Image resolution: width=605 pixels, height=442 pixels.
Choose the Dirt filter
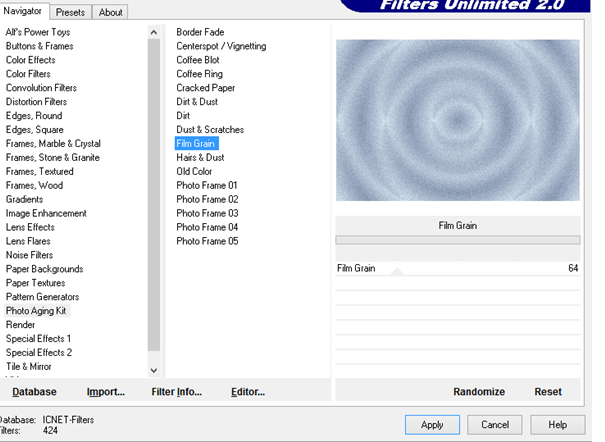point(183,116)
